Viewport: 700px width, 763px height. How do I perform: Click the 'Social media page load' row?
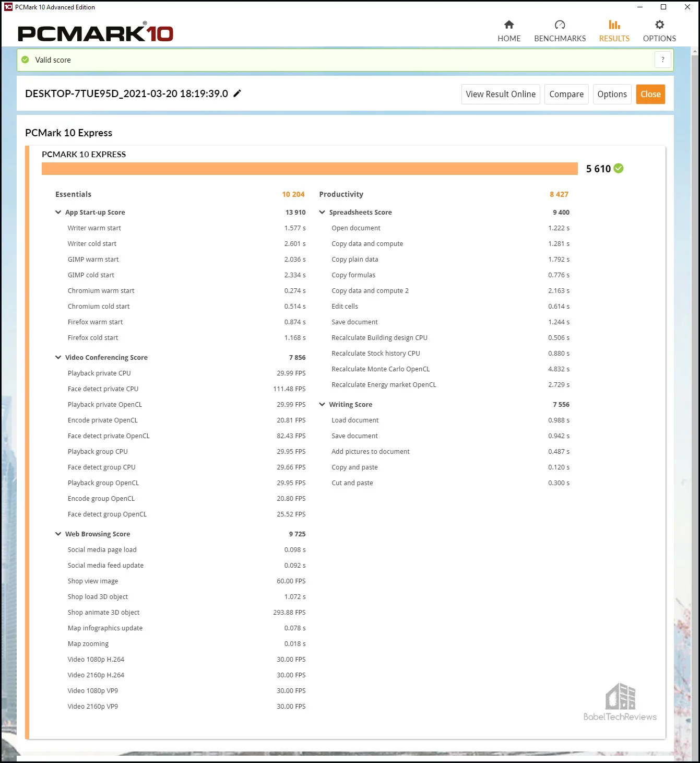[186, 550]
